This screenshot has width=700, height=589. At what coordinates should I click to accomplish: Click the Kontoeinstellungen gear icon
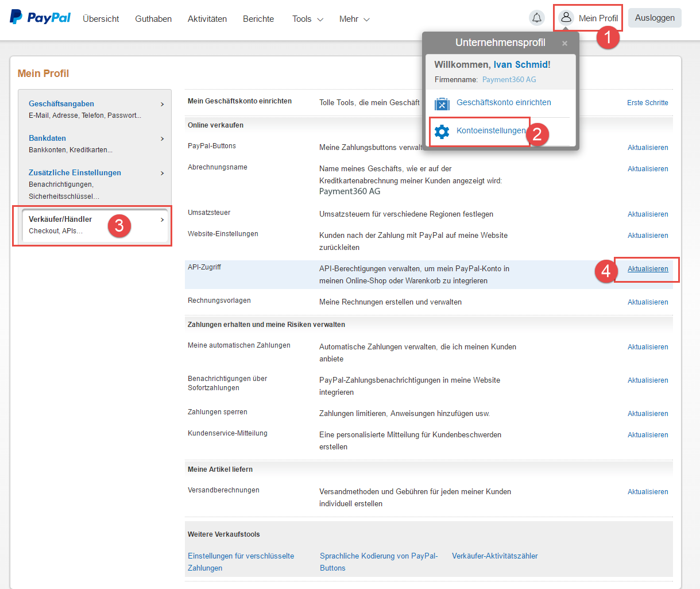(442, 132)
